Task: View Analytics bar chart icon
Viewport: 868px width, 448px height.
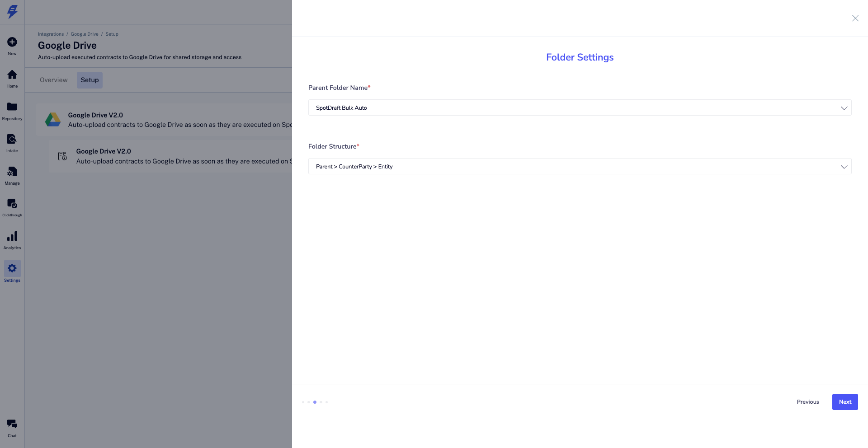Action: (12, 236)
